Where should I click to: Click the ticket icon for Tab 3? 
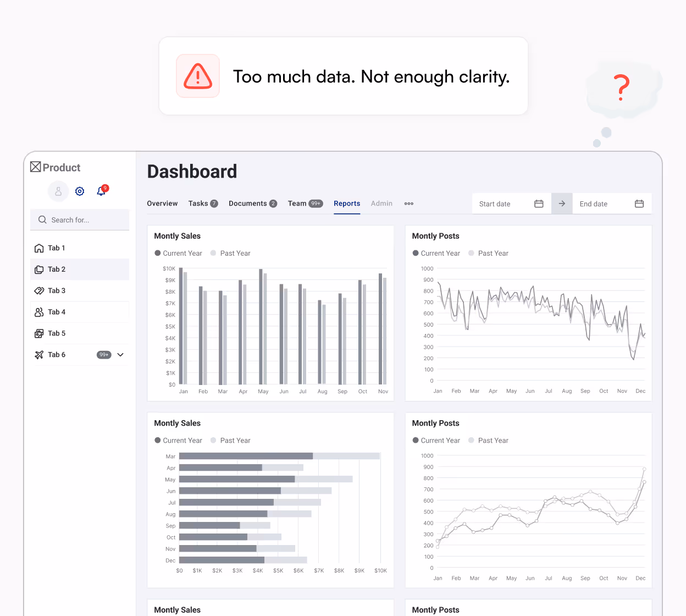[x=39, y=291]
